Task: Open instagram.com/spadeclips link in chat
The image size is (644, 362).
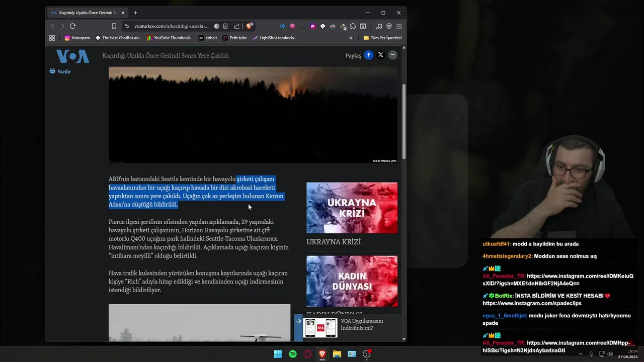Action: pyautogui.click(x=532, y=304)
